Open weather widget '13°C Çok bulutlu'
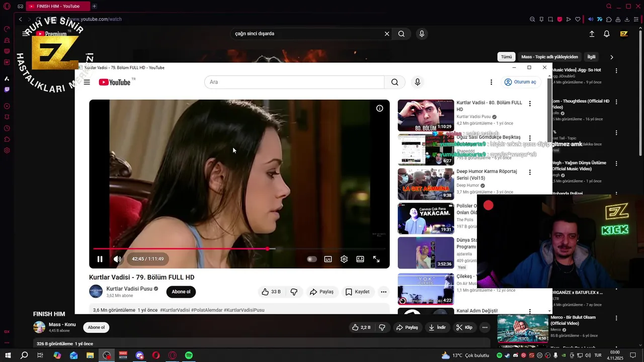This screenshot has height=362, width=644. point(465,355)
